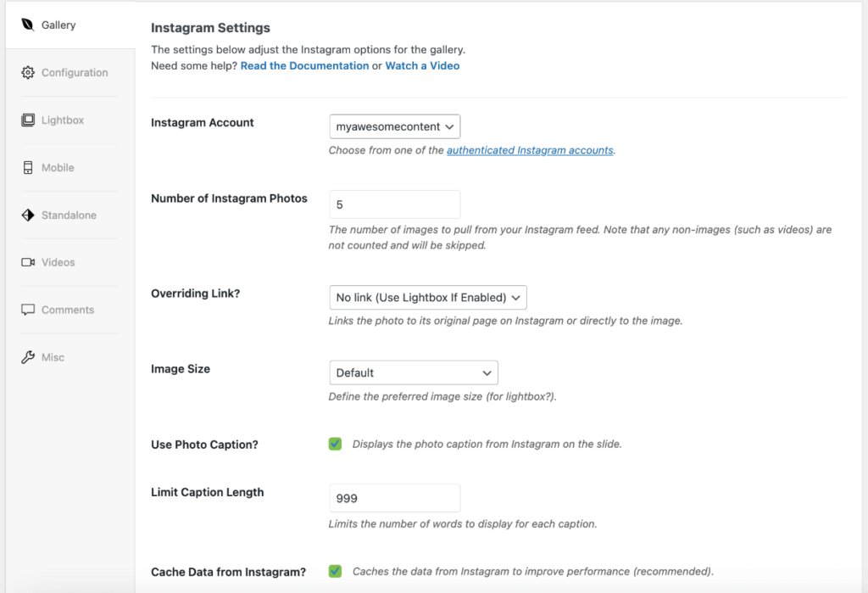Image resolution: width=868 pixels, height=593 pixels.
Task: Click the Mobile phone icon
Action: [28, 167]
